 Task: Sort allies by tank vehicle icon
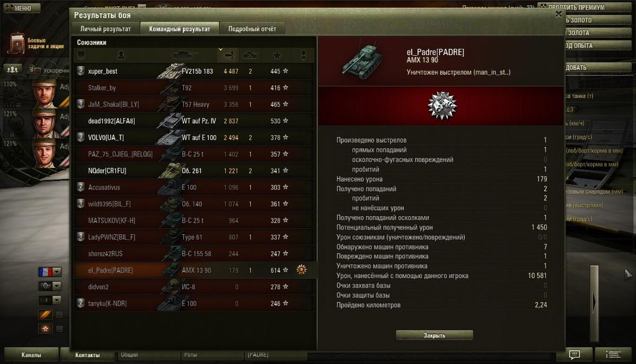tap(185, 55)
